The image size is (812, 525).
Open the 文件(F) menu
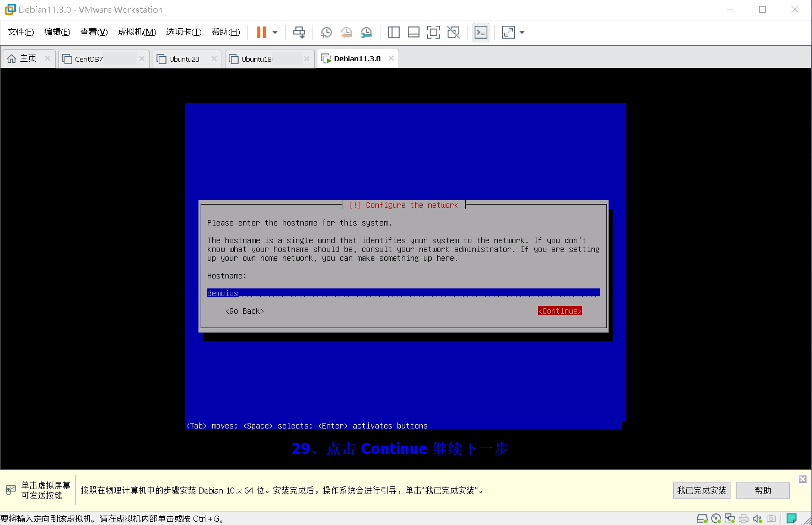pos(20,32)
